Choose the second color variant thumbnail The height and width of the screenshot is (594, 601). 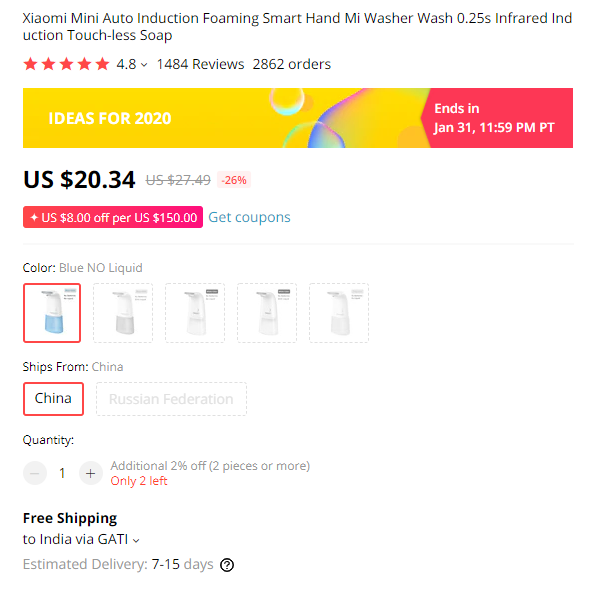pyautogui.click(x=123, y=312)
